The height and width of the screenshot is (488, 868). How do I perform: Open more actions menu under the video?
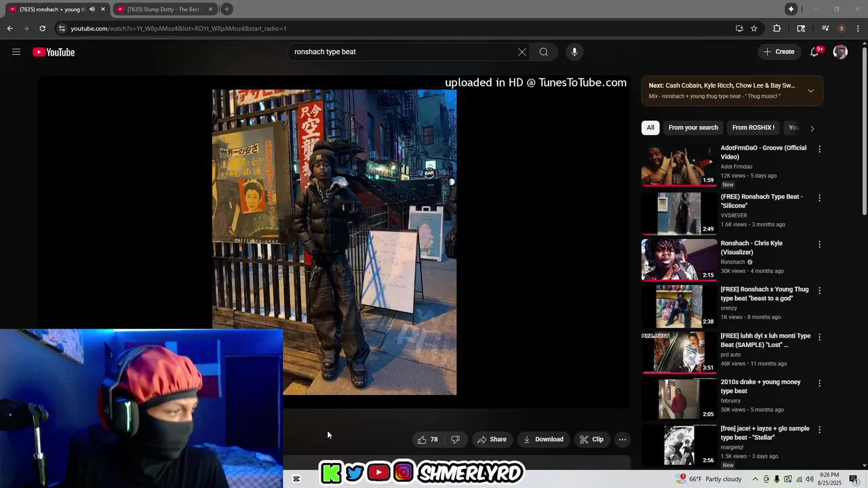click(622, 439)
